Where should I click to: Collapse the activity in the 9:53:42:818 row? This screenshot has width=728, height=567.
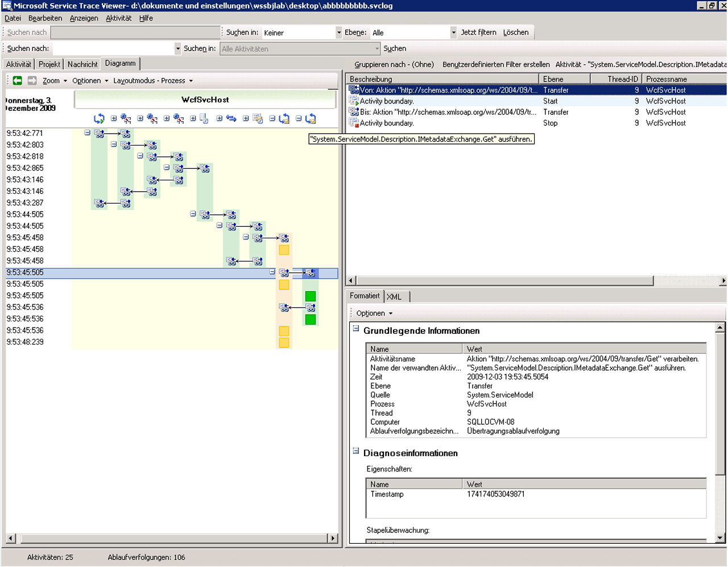pos(140,155)
